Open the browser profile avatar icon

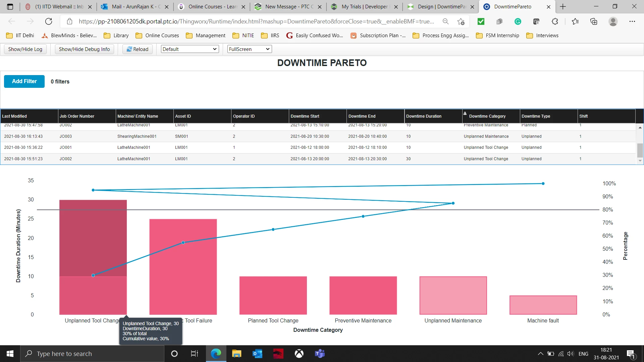click(613, 21)
